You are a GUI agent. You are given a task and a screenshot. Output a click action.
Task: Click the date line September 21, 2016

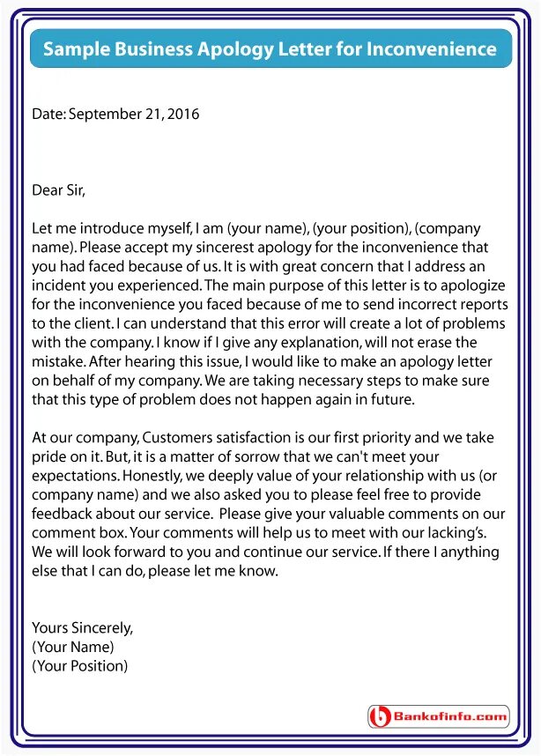(x=115, y=115)
